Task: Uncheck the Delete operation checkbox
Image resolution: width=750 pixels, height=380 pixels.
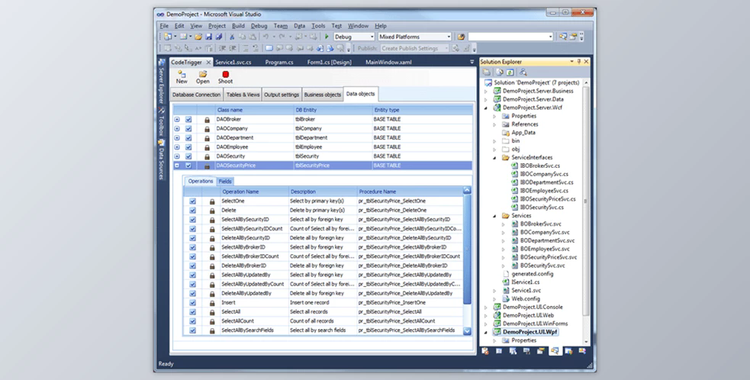Action: point(193,211)
